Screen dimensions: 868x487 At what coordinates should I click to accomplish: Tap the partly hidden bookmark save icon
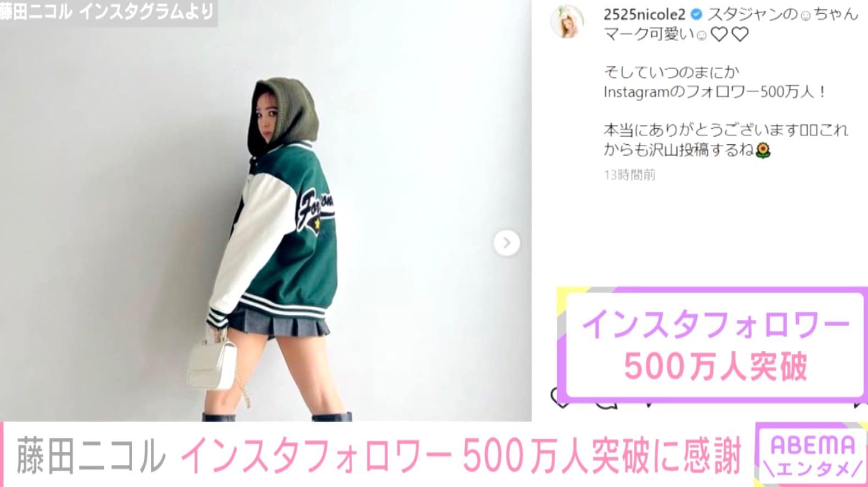(859, 404)
